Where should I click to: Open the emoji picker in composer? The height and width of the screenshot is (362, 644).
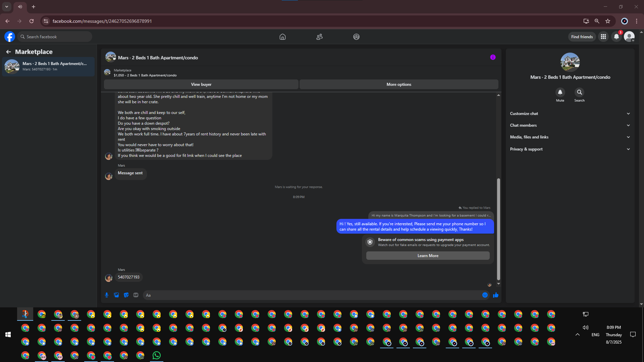pos(485,295)
